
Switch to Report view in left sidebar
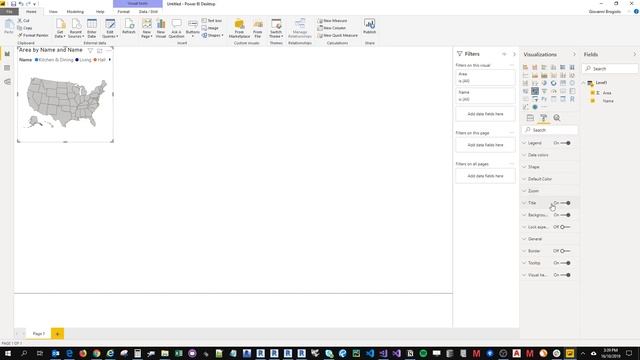(7, 54)
